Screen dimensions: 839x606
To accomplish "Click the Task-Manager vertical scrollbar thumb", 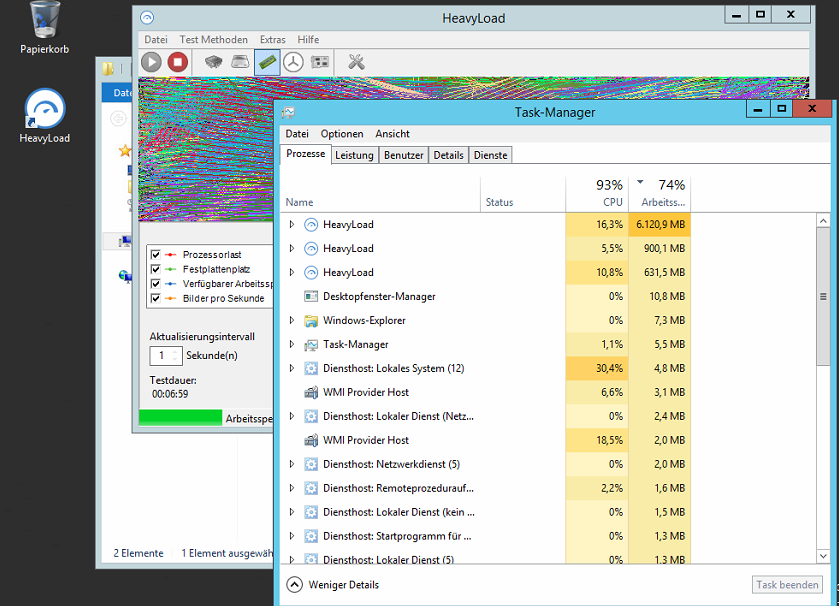I will (x=823, y=296).
